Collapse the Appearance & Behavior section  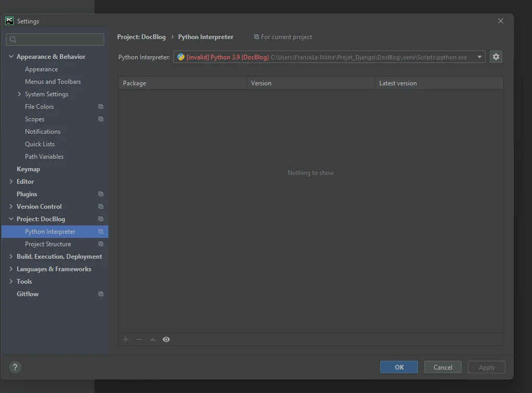(x=11, y=57)
